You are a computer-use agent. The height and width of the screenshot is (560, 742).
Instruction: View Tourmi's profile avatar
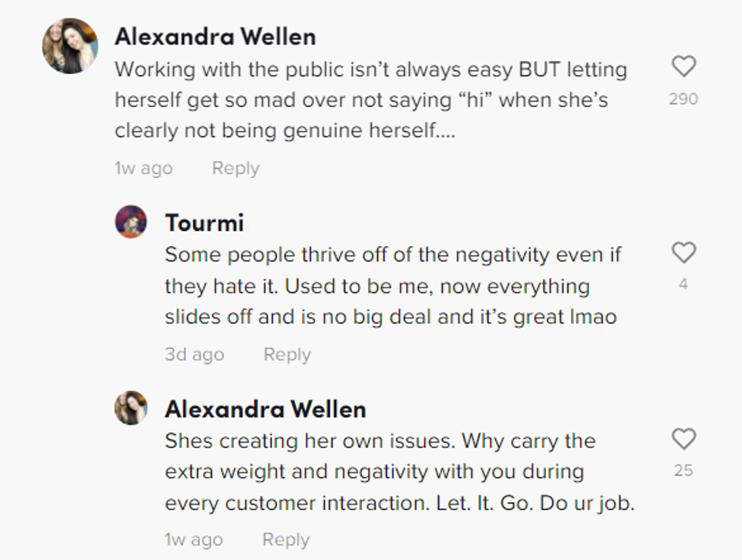[x=131, y=222]
